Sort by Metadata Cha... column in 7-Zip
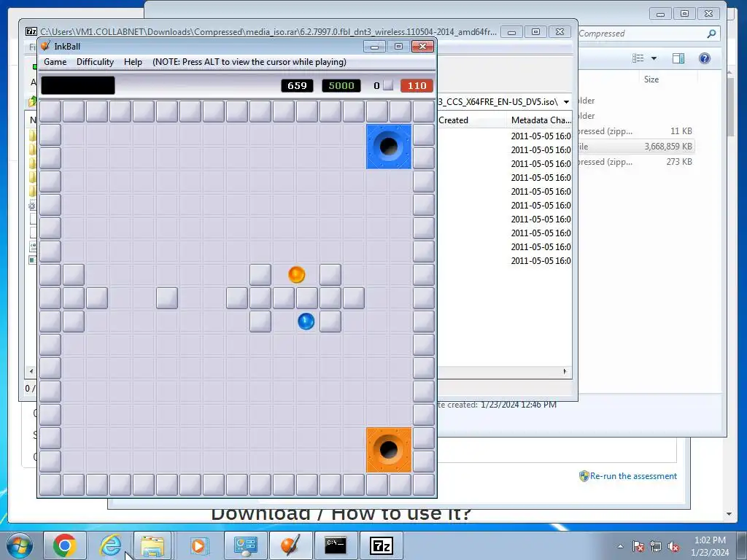747x560 pixels. [x=541, y=120]
